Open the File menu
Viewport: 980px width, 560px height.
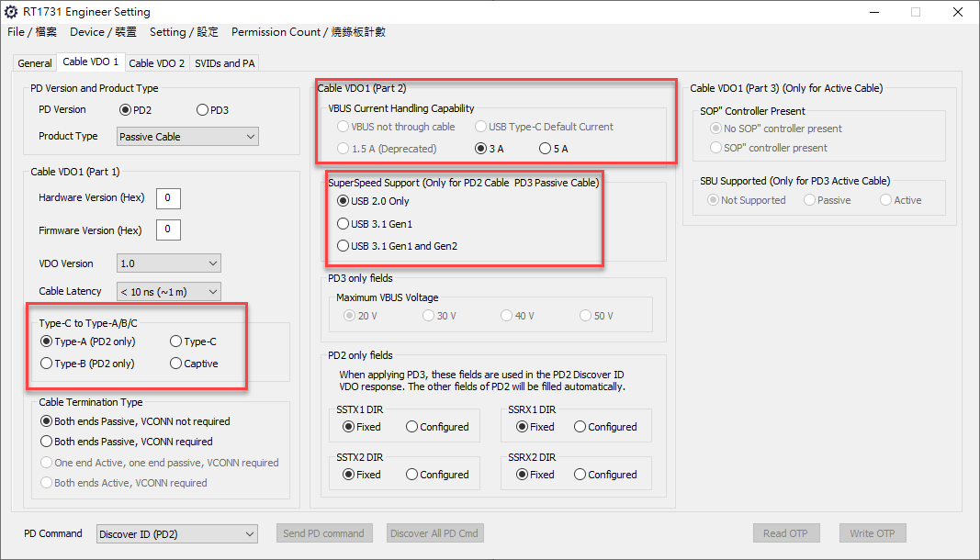pyautogui.click(x=32, y=32)
